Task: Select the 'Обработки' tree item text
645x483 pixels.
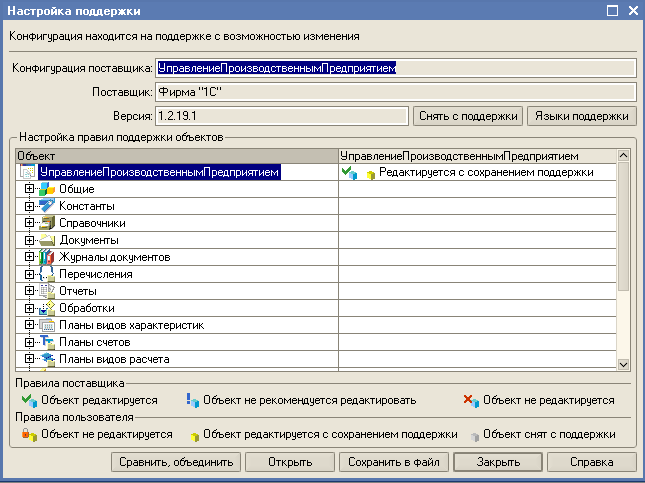Action: (x=87, y=308)
